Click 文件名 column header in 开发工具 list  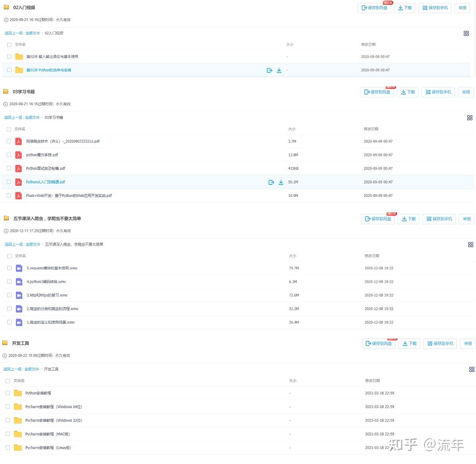coord(19,381)
